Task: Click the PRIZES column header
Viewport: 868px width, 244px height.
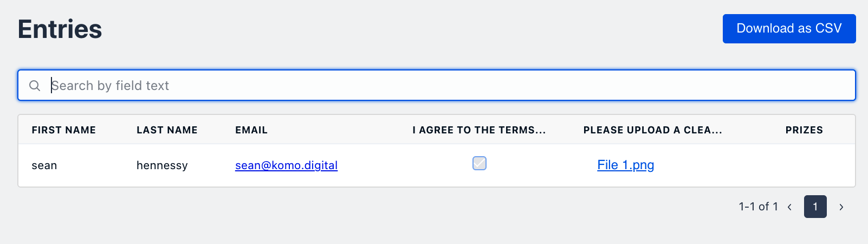Action: coord(804,130)
